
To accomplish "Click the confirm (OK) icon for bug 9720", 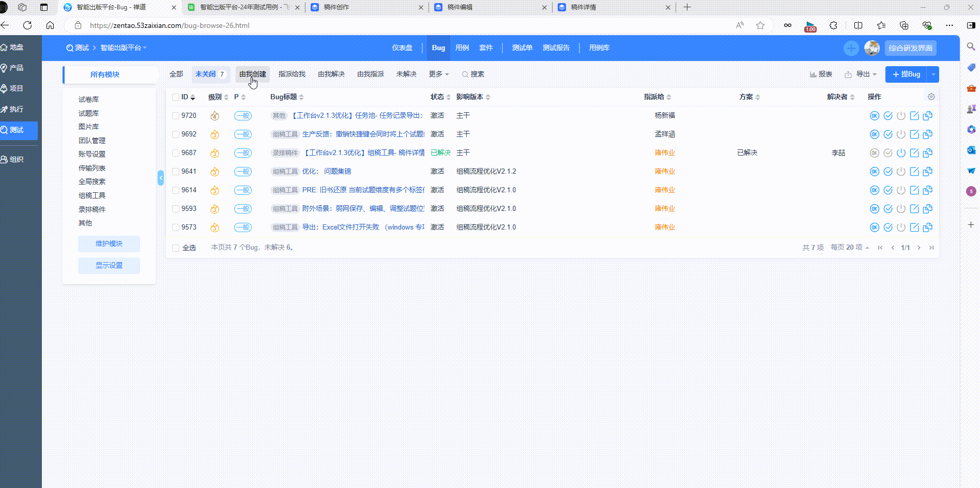I will 874,116.
